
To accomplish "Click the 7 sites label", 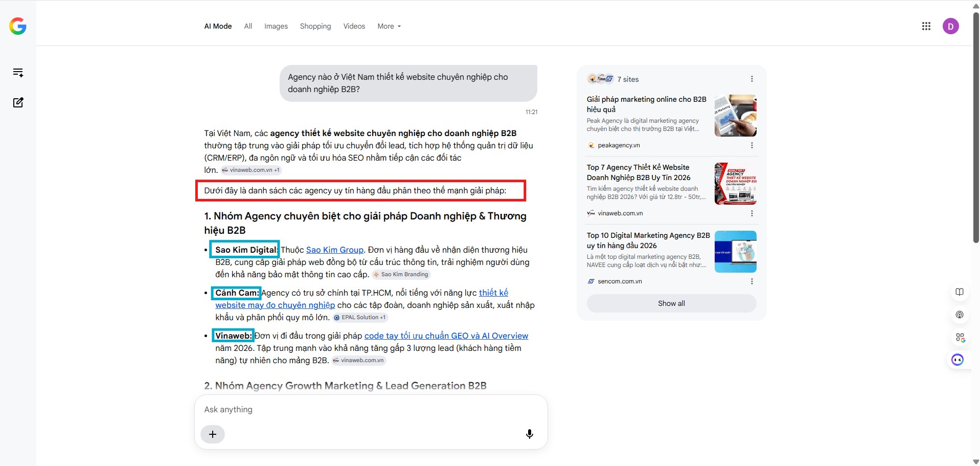I will (628, 79).
